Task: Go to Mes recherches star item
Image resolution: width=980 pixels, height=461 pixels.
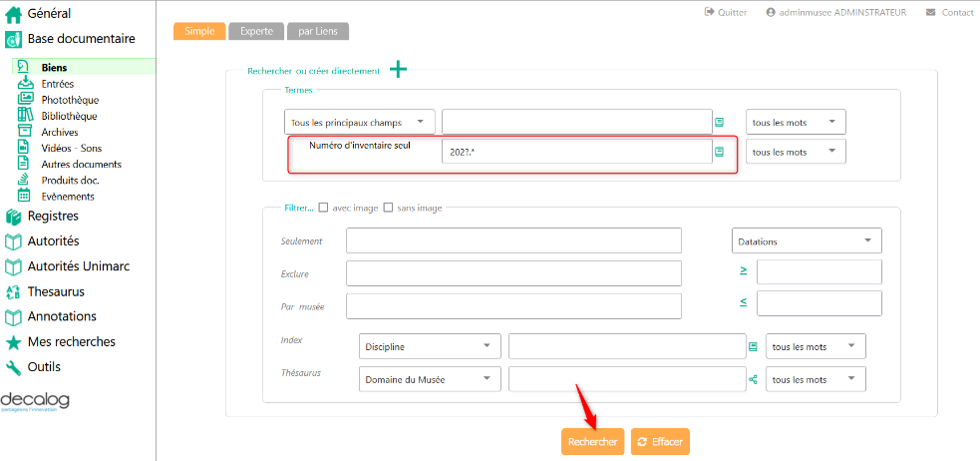Action: point(70,341)
